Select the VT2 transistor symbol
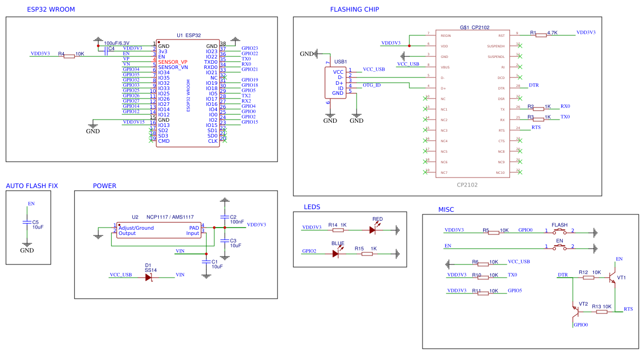The width and height of the screenshot is (644, 354). pyautogui.click(x=575, y=311)
